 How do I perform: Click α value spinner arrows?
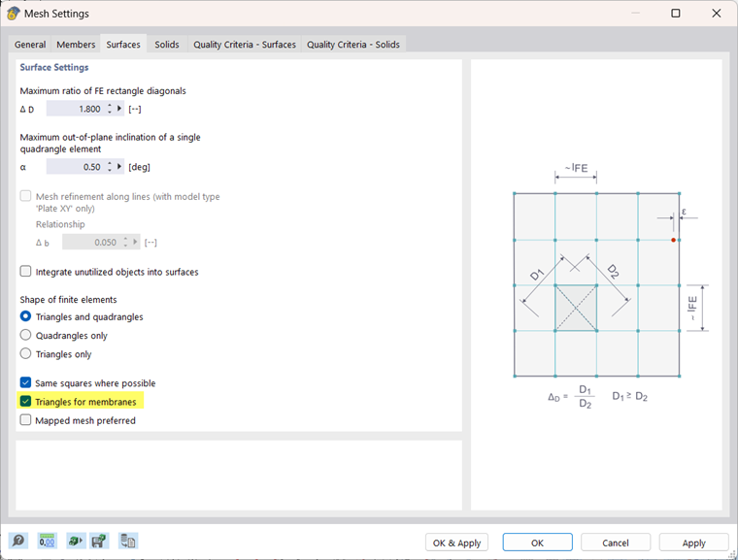110,167
